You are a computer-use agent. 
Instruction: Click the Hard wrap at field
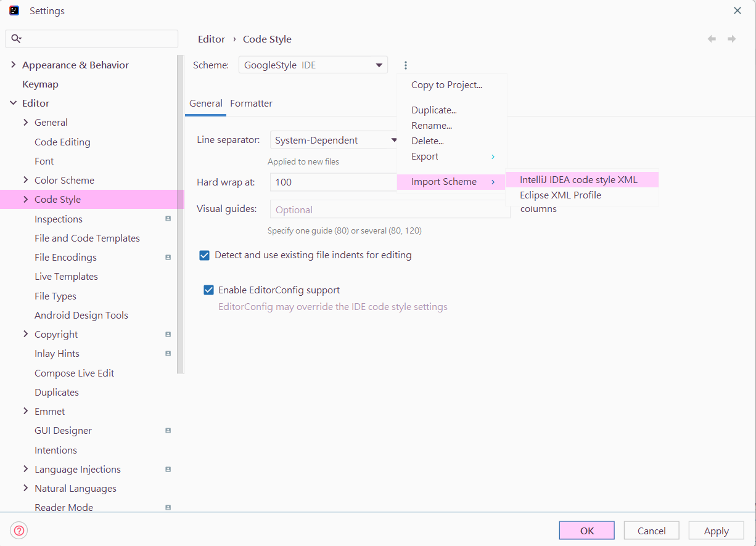334,182
